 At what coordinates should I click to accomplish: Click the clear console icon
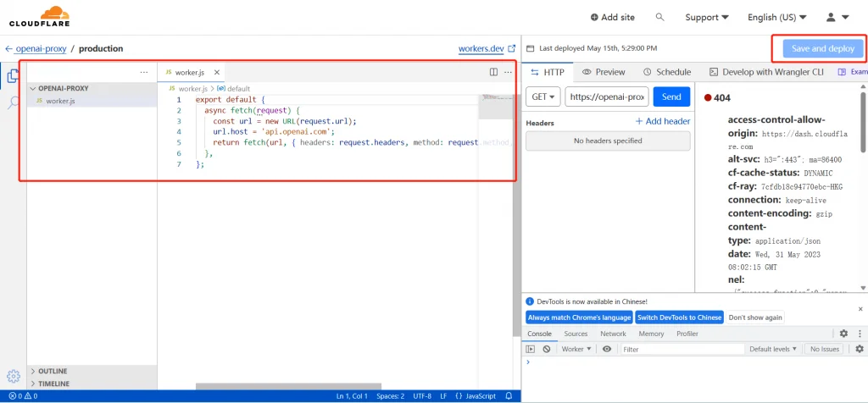[547, 349]
